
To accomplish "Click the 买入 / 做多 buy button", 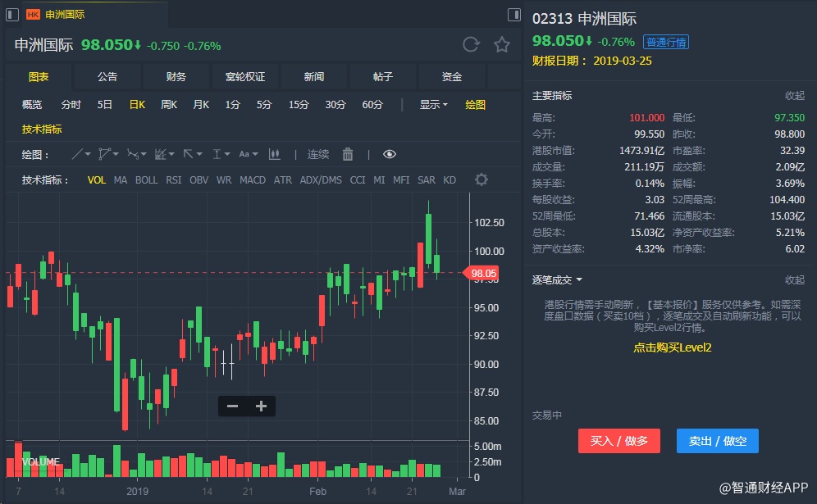I will 619,441.
